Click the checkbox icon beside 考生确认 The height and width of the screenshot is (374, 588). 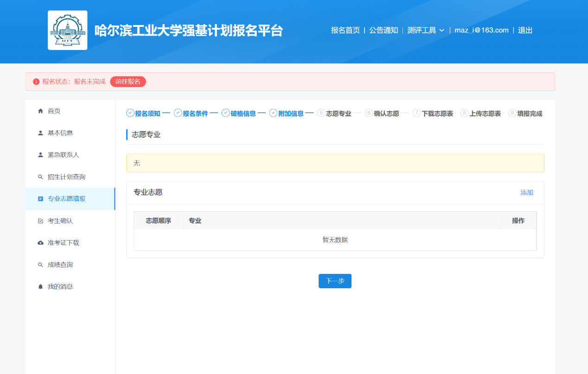coord(40,221)
